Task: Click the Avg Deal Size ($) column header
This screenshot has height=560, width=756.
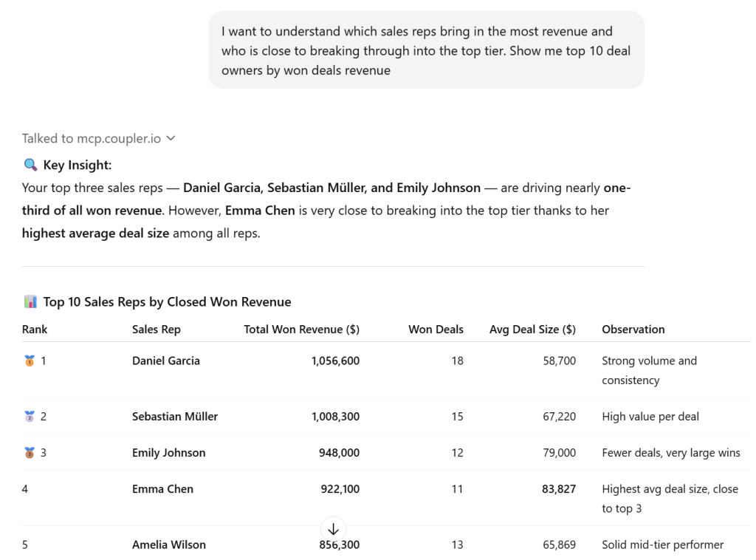Action: [532, 329]
